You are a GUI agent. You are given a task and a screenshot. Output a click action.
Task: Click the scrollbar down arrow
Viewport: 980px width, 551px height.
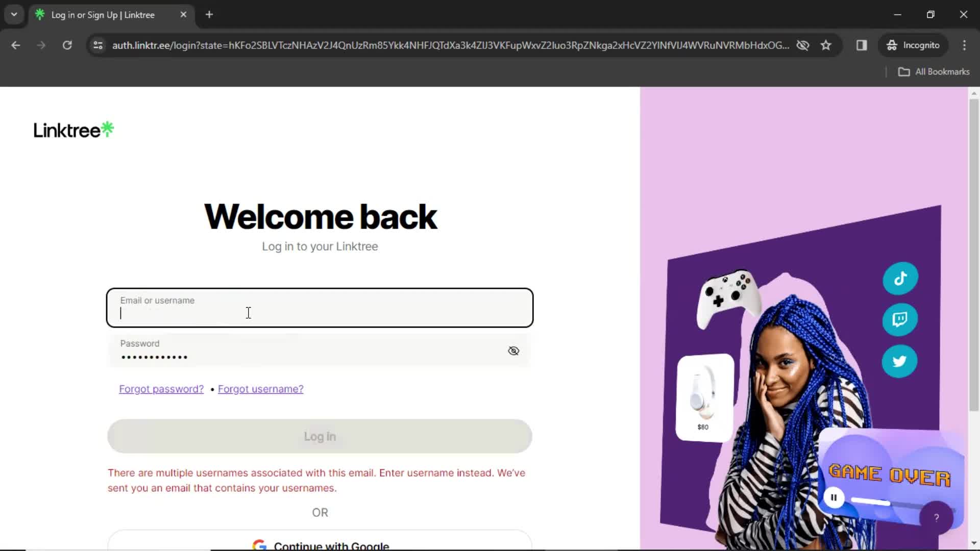(974, 543)
